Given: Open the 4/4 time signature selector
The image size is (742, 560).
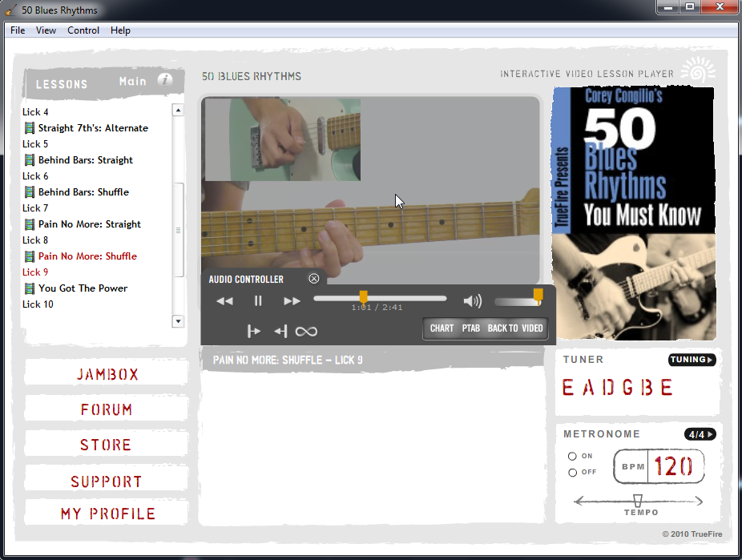Looking at the screenshot, I should 700,434.
